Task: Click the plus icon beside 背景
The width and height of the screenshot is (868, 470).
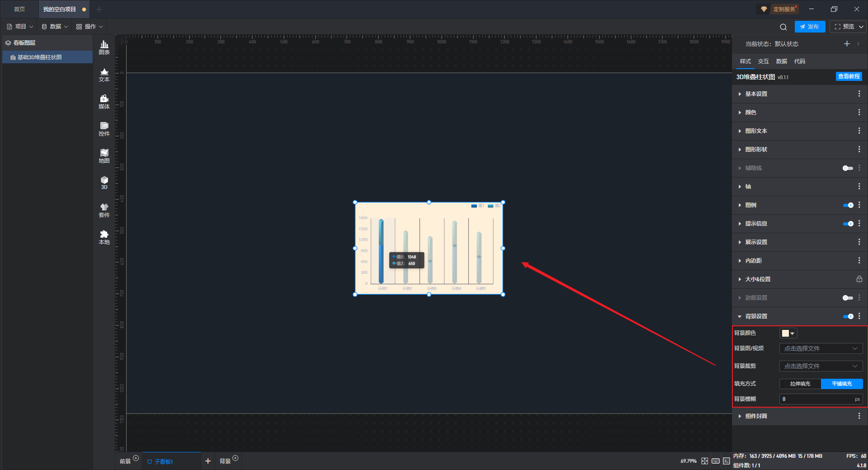Action: [235, 458]
